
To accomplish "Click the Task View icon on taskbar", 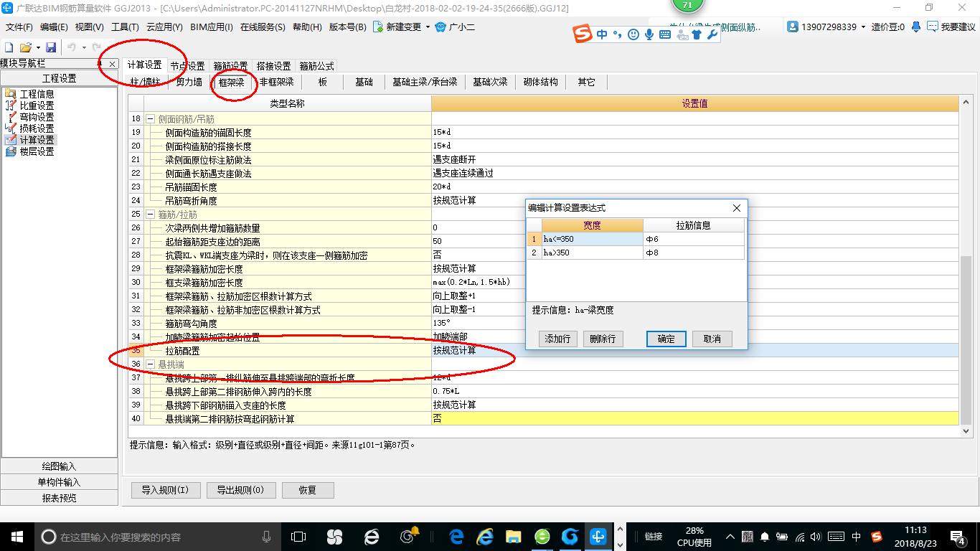I will [x=298, y=536].
